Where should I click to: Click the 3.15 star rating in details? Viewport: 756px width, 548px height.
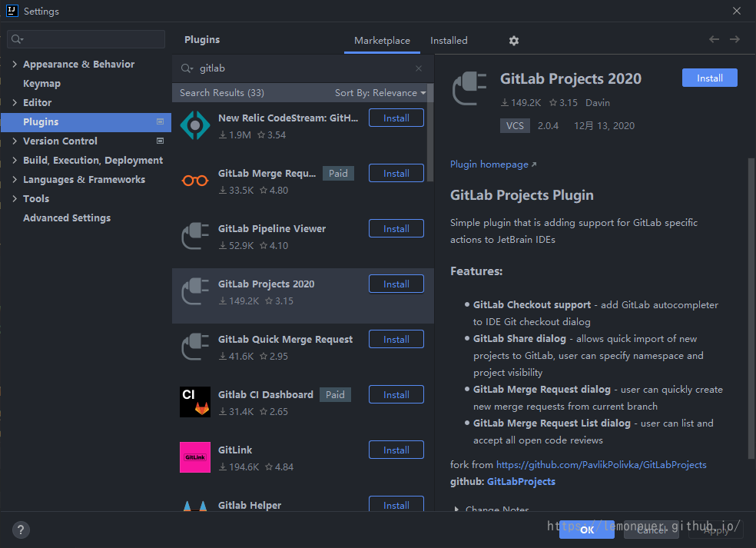coord(563,103)
